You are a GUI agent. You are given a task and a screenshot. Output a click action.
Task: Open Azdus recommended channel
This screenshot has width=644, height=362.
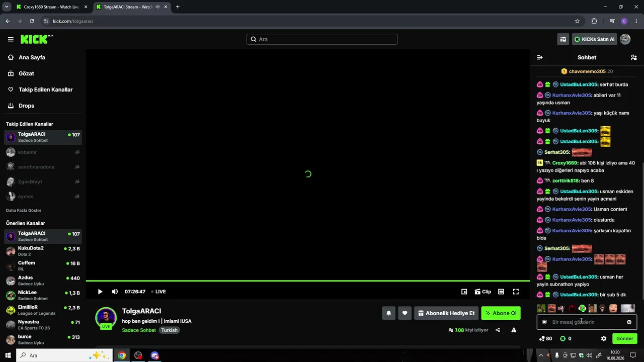(43, 281)
